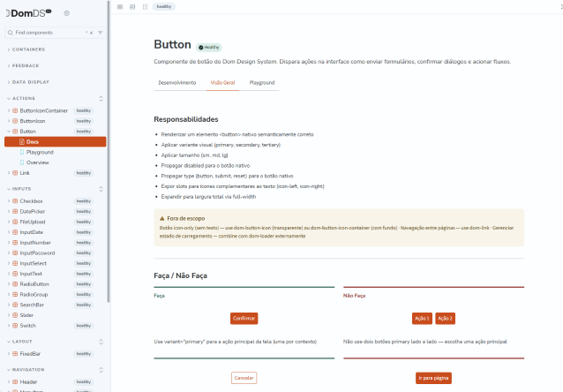This screenshot has height=392, width=563.
Task: Click the ButtonIconContainer component icon
Action: (15, 110)
